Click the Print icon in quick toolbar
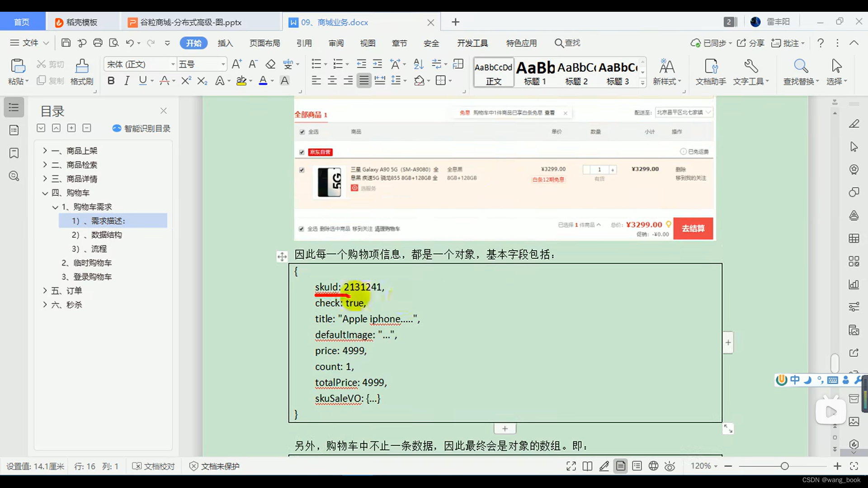 tap(98, 43)
